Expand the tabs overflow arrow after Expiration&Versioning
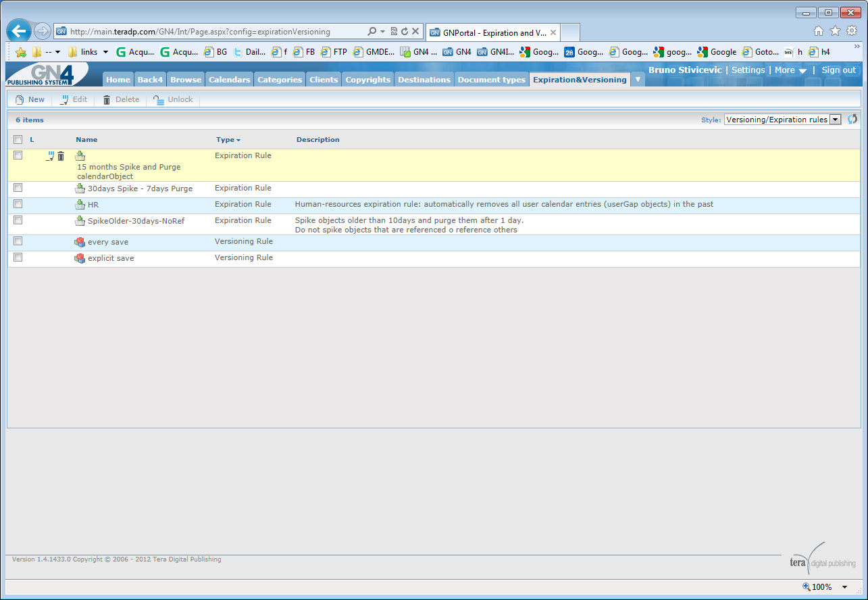 [638, 80]
